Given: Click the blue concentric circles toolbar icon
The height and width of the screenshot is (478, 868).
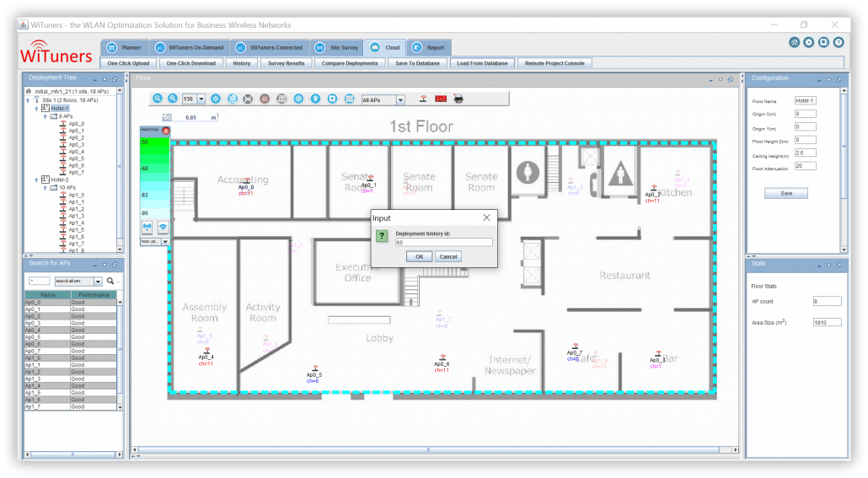Looking at the screenshot, I should tap(298, 99).
